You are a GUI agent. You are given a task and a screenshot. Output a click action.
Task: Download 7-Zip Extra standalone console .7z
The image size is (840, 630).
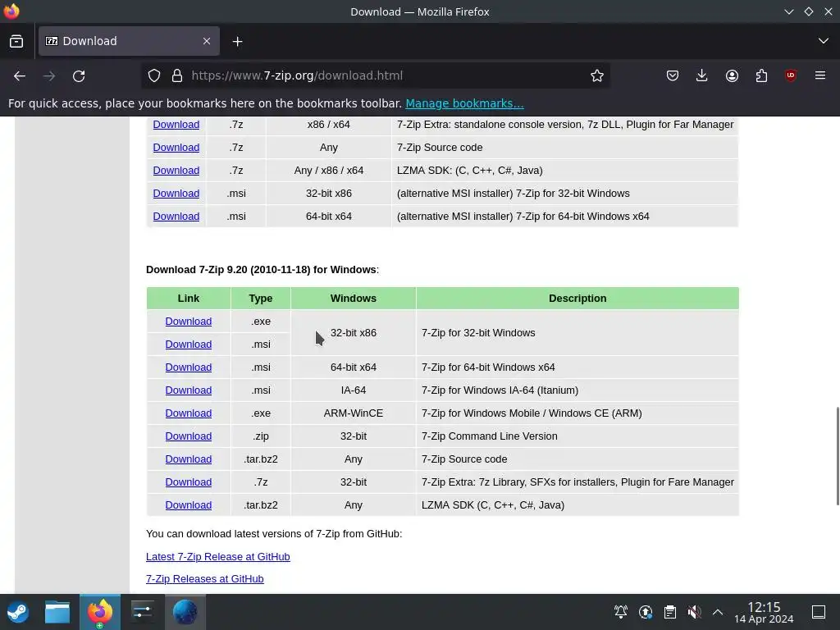click(x=176, y=125)
